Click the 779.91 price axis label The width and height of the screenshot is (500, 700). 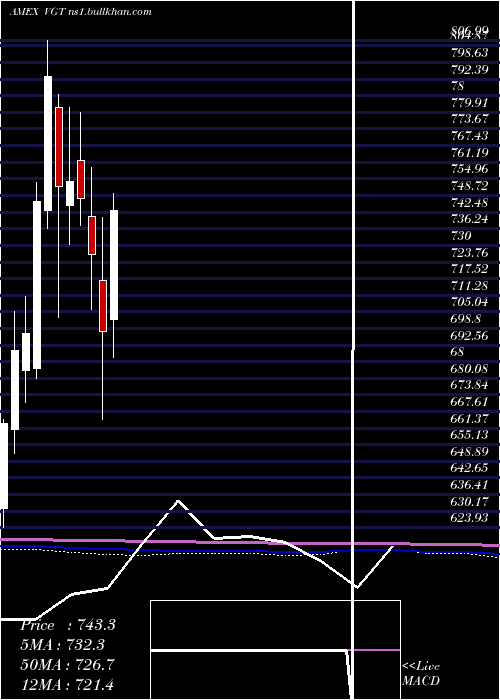click(470, 103)
